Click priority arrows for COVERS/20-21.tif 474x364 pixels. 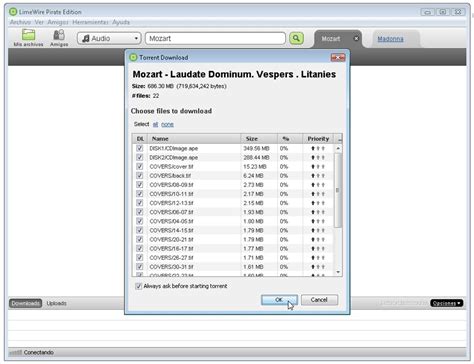tap(318, 239)
